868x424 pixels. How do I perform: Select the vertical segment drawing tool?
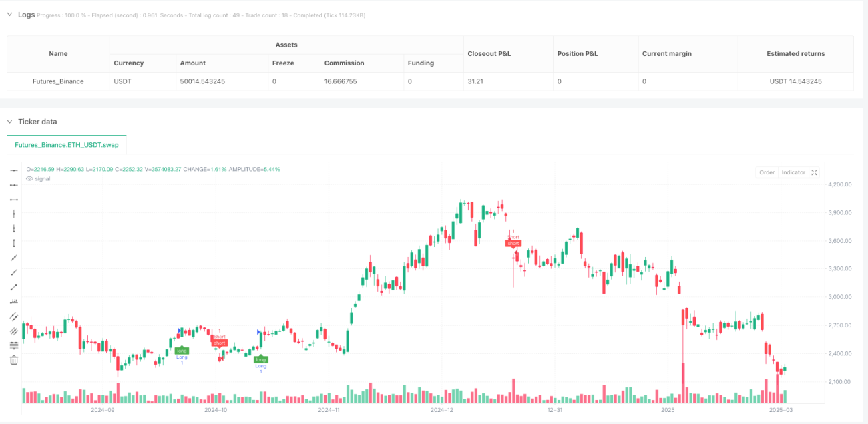14,244
